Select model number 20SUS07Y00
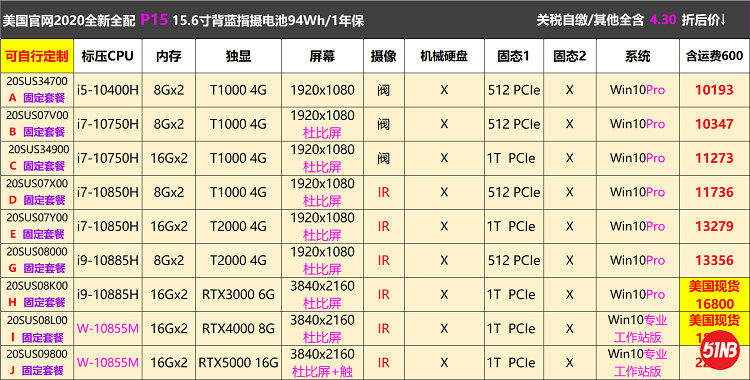The image size is (750, 380). point(37,217)
